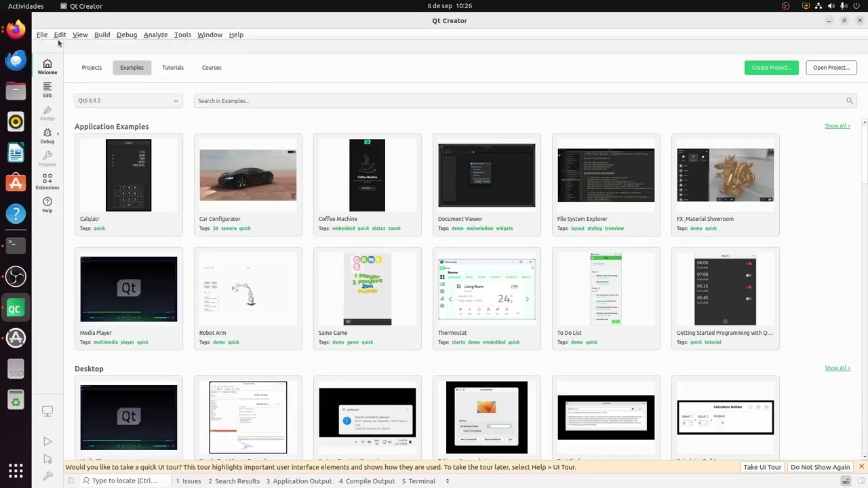The height and width of the screenshot is (488, 868).
Task: Open the File menu
Action: (x=42, y=35)
